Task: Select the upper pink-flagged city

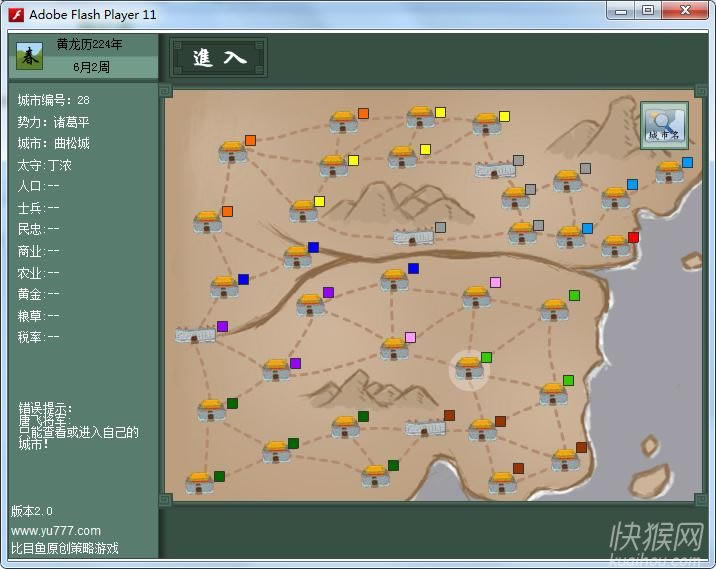Action: [476, 296]
